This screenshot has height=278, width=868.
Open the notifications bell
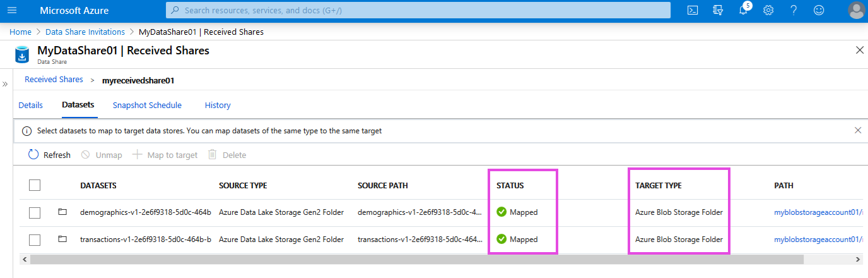pyautogui.click(x=744, y=10)
